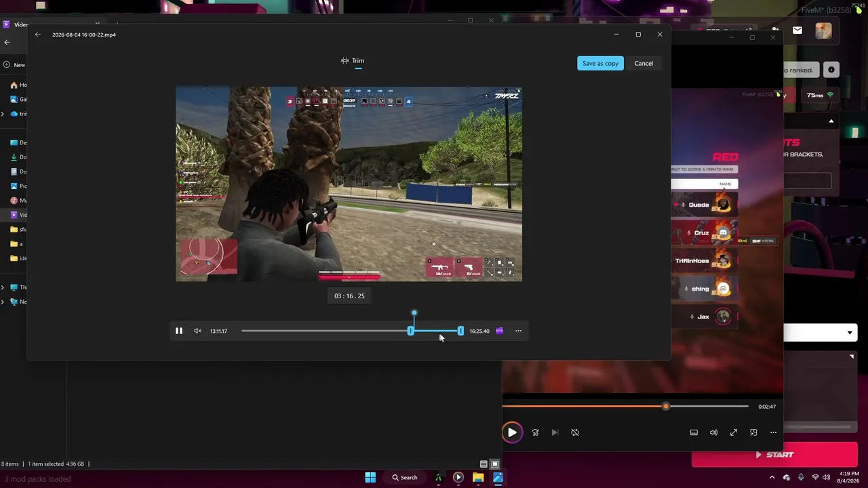The height and width of the screenshot is (488, 868).
Task: Click Save as copy button
Action: tap(600, 63)
